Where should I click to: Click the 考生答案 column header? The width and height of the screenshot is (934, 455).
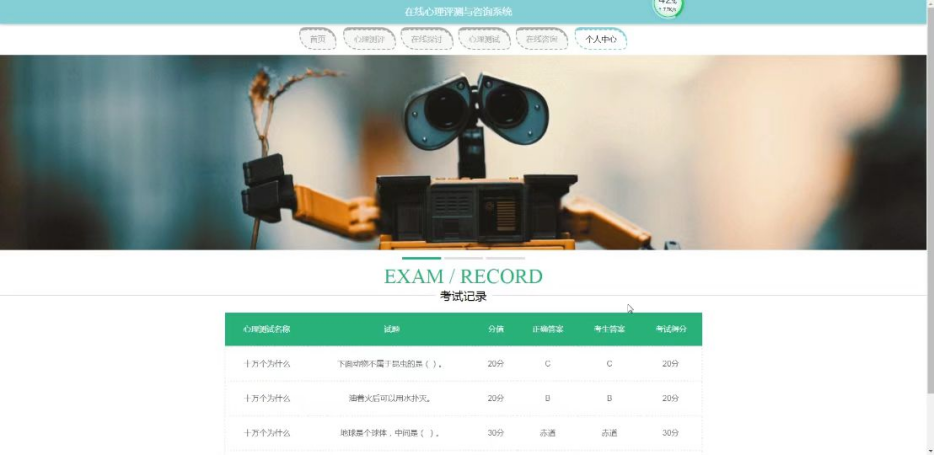coord(609,329)
